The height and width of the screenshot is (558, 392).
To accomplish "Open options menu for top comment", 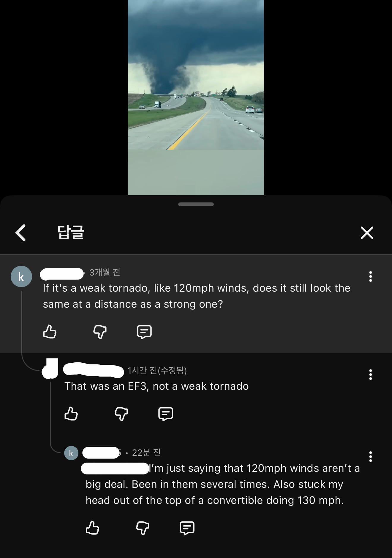I will [370, 276].
